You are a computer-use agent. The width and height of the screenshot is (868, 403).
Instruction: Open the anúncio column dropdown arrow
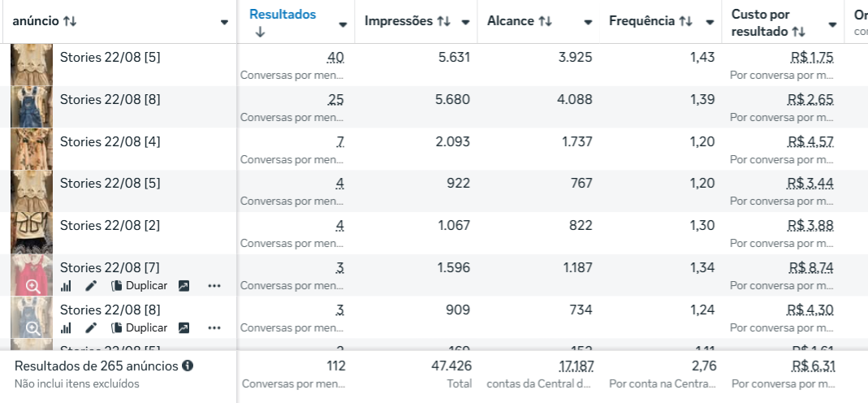(224, 22)
